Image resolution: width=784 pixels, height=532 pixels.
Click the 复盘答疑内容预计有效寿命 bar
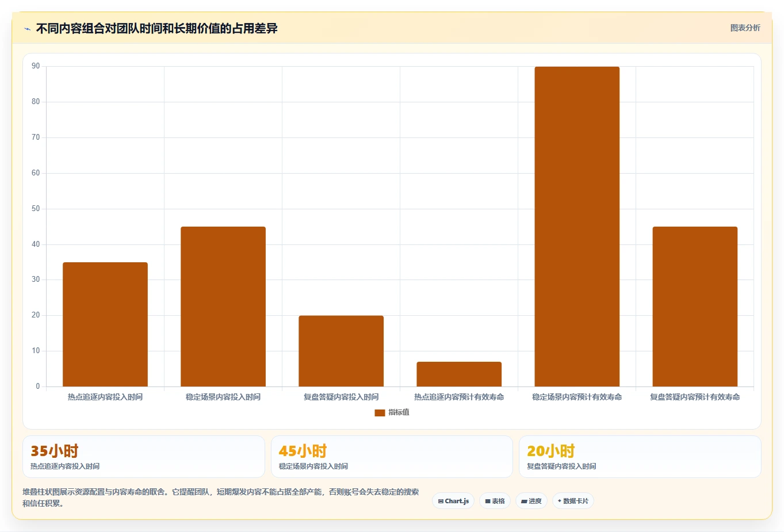pos(695,307)
